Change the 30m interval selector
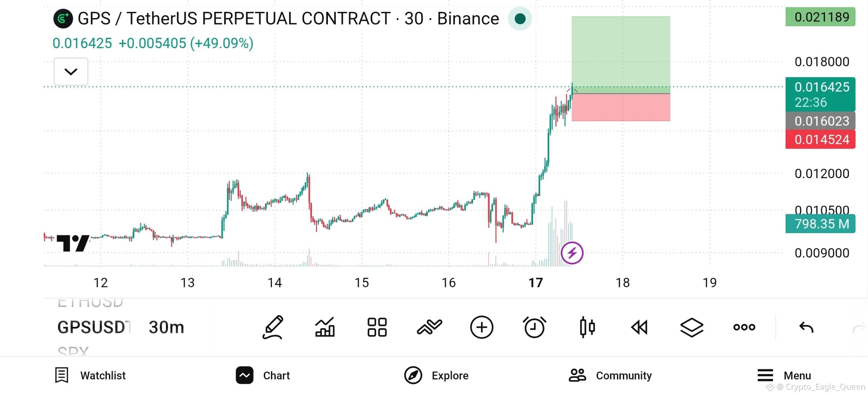 (166, 327)
